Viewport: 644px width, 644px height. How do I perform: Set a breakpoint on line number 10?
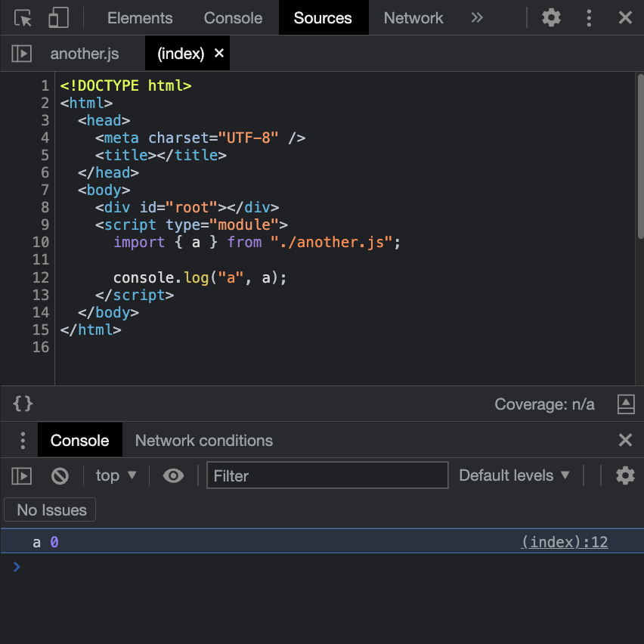41,242
